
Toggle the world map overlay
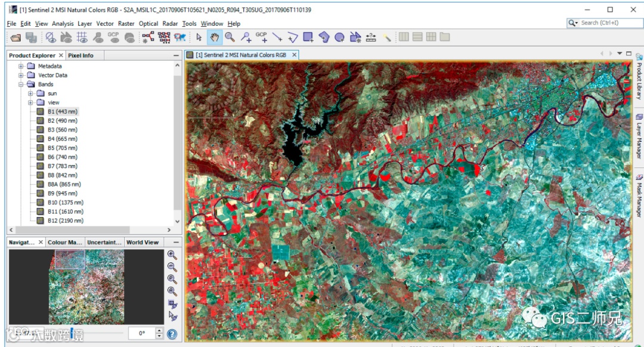(x=130, y=38)
